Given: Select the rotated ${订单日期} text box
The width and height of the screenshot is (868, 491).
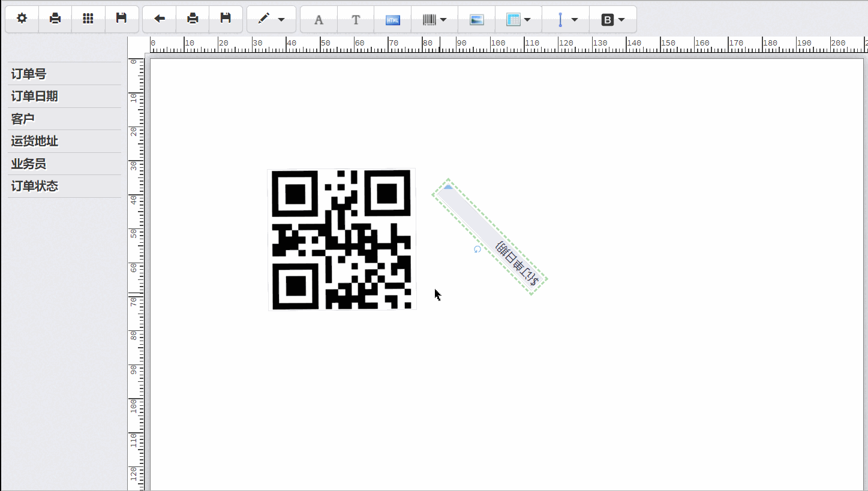Looking at the screenshot, I should pyautogui.click(x=489, y=237).
